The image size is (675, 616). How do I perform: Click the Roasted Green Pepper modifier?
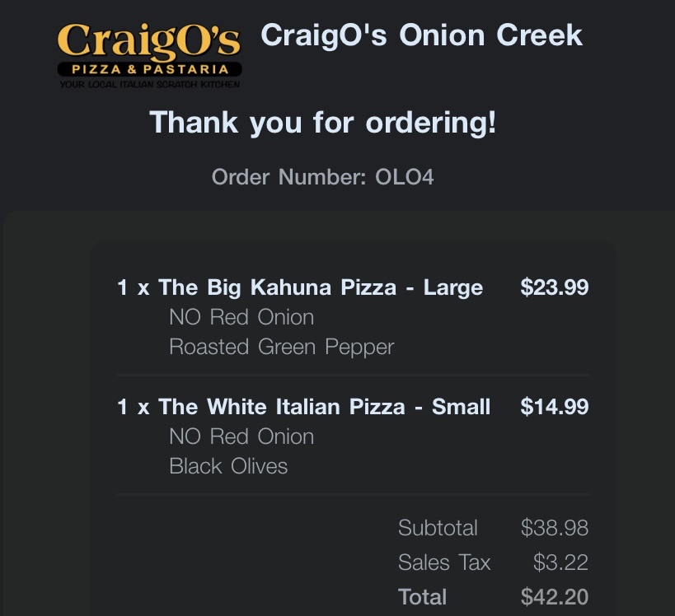[281, 347]
